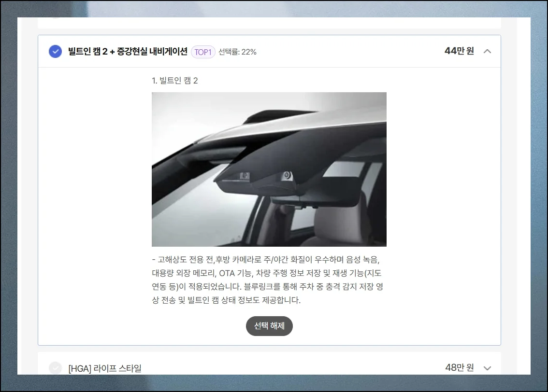Click the 빌트인 캠 2 + 증강현실 내비게이션 title
548x392 pixels.
click(x=128, y=52)
